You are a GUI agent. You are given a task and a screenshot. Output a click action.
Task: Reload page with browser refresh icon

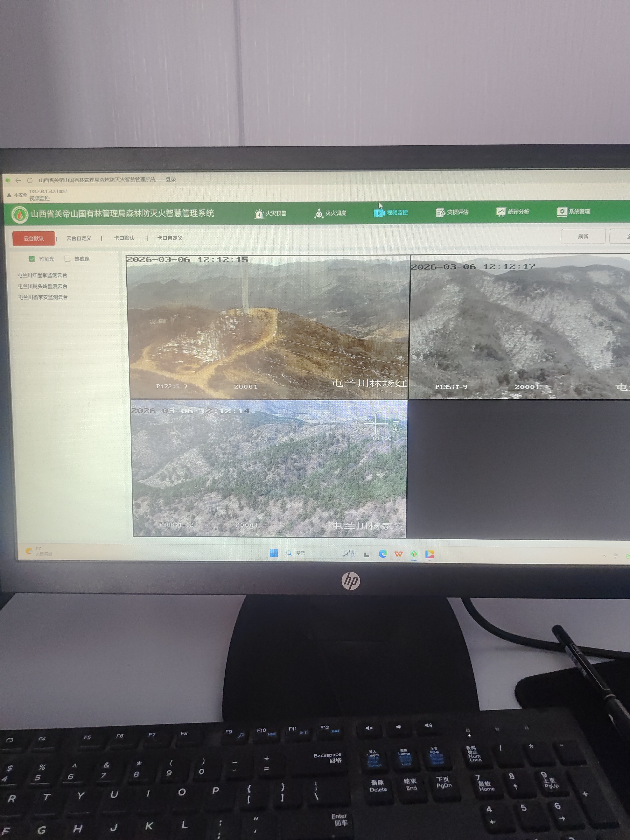pyautogui.click(x=30, y=180)
